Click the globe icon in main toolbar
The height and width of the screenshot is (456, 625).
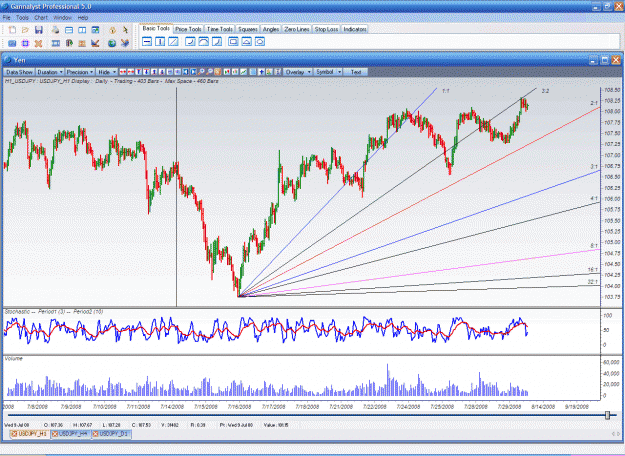[112, 43]
